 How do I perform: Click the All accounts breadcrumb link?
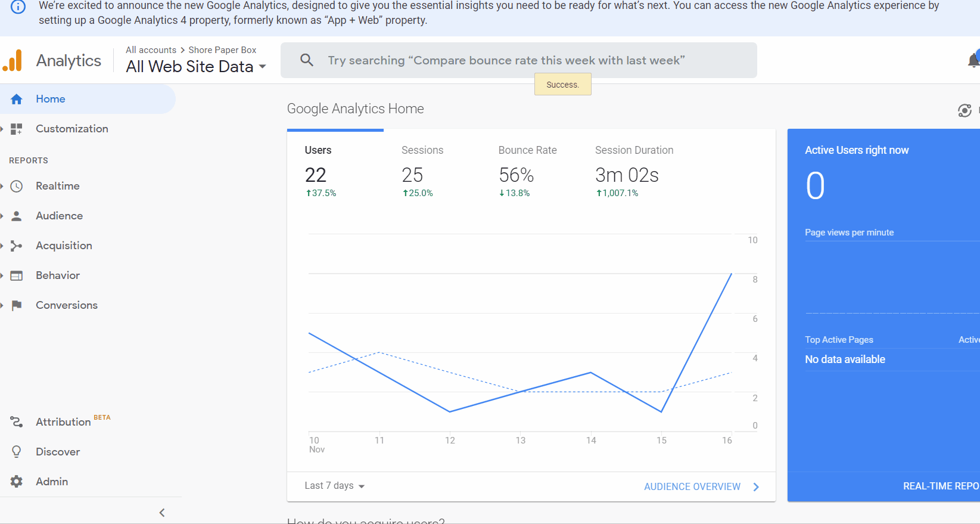click(x=151, y=50)
